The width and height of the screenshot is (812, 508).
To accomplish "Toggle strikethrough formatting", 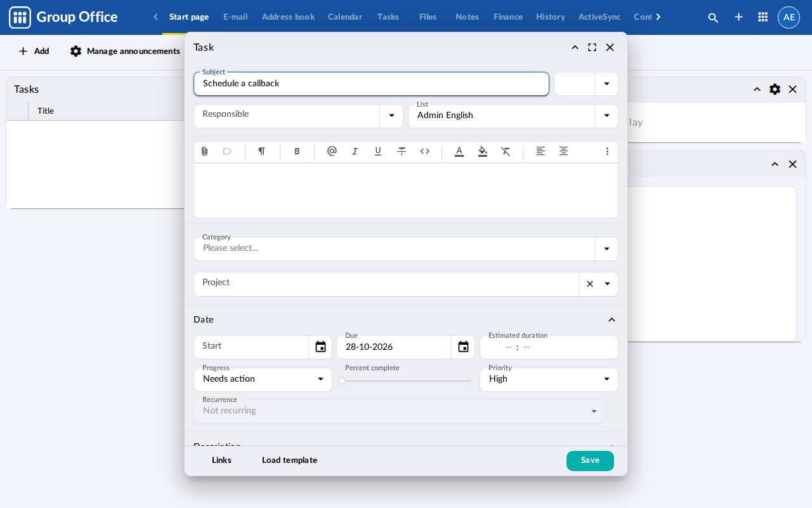I will click(x=402, y=151).
